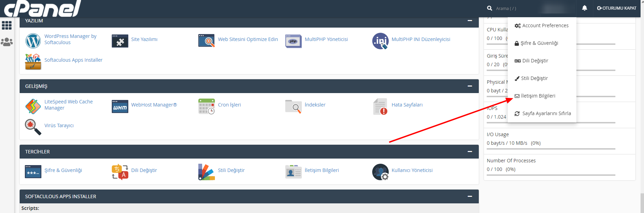Click the 0 bayt/s / 10 MB/s value
Image resolution: width=644 pixels, height=213 pixels.
[x=507, y=143]
